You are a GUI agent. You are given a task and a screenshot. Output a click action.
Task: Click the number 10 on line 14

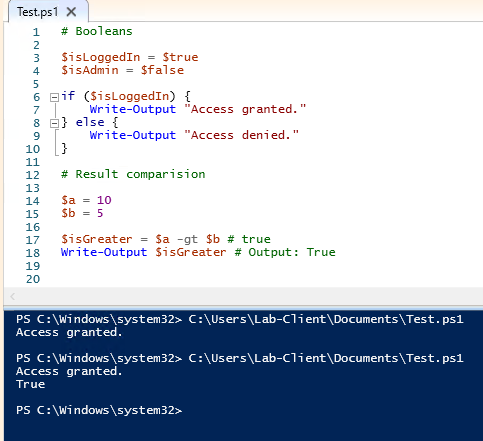point(104,200)
